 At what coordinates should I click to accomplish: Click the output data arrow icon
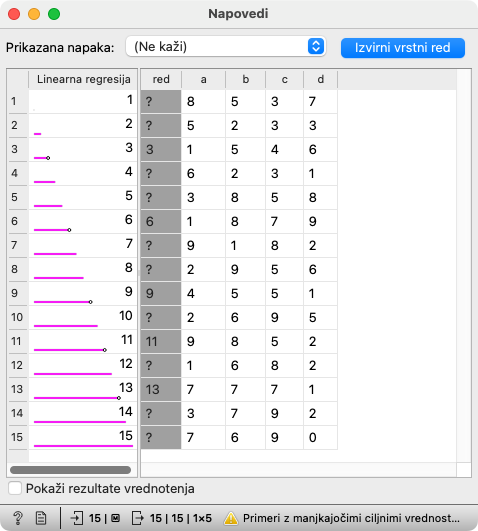pos(138,518)
